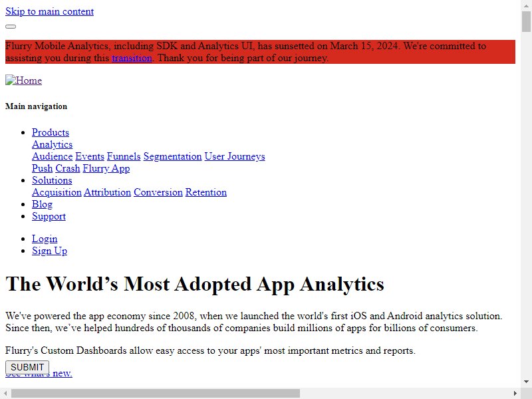Select the Acquisition link

[57, 192]
